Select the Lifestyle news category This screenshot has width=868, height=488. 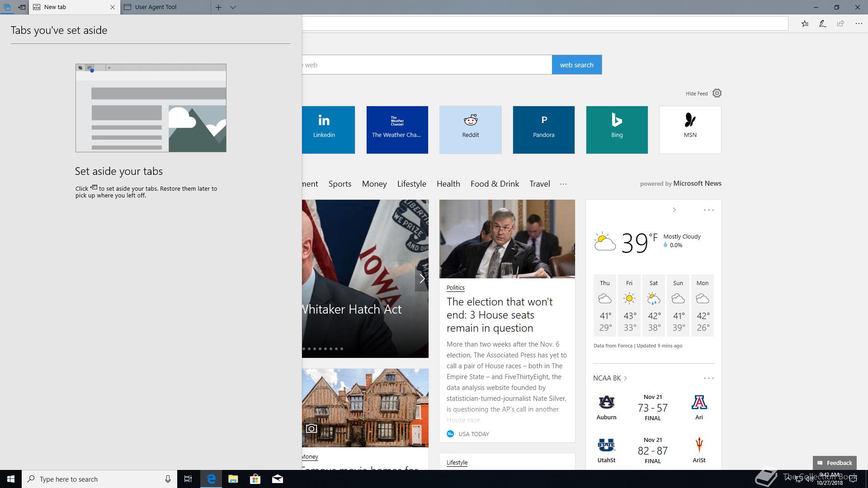411,184
